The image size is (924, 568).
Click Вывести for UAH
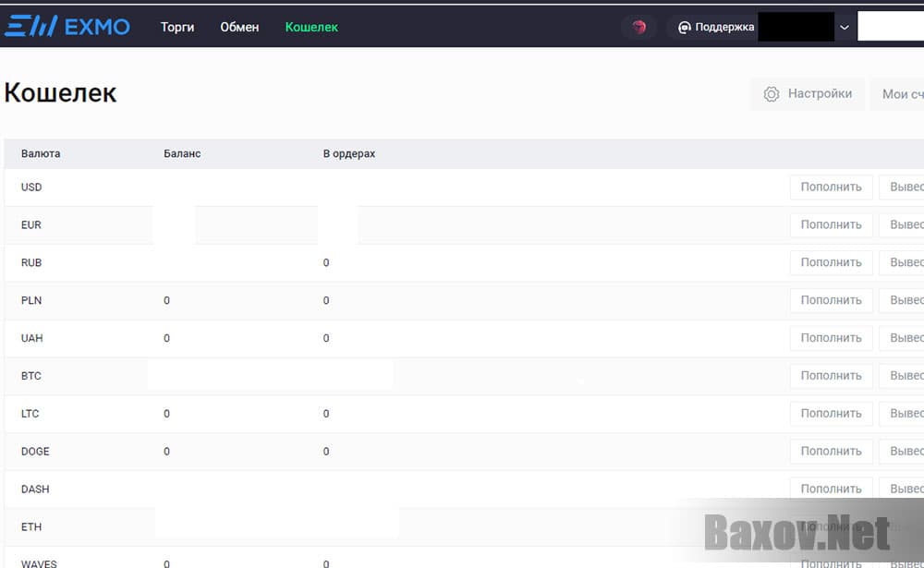click(904, 339)
